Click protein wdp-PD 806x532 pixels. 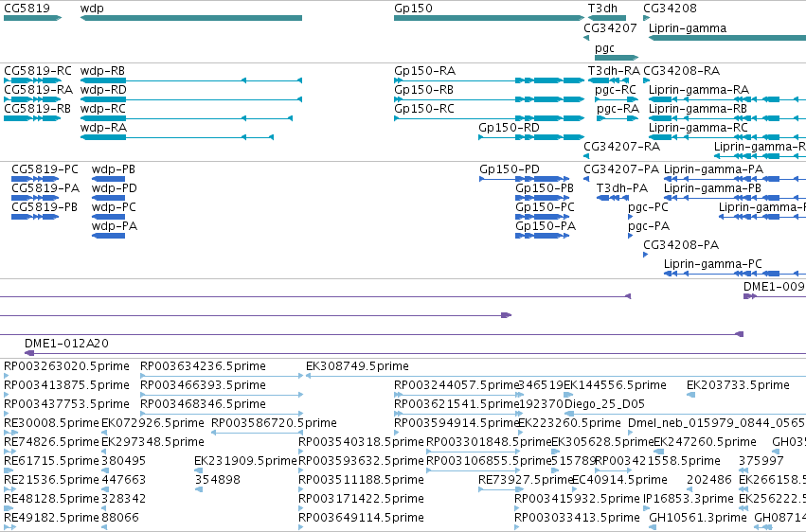109,198
